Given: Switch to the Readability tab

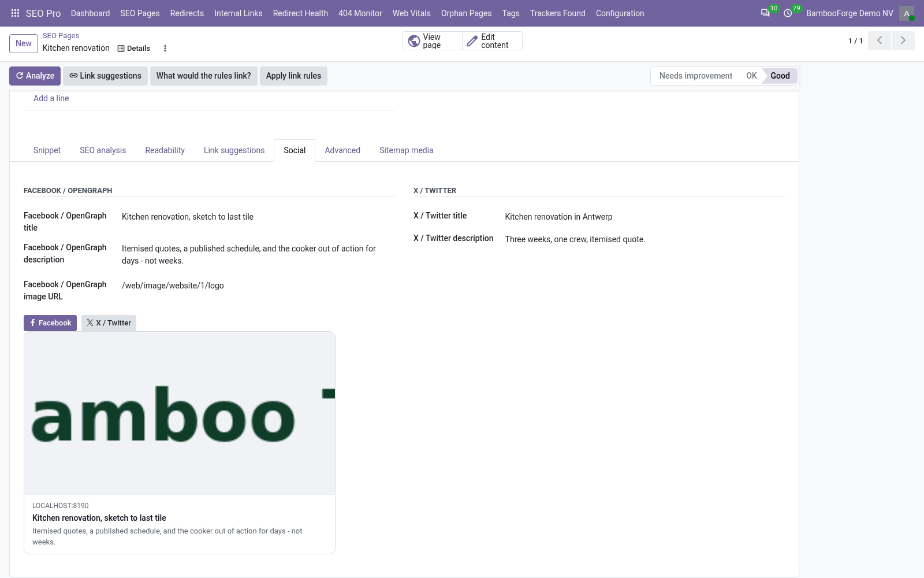Looking at the screenshot, I should (x=165, y=150).
